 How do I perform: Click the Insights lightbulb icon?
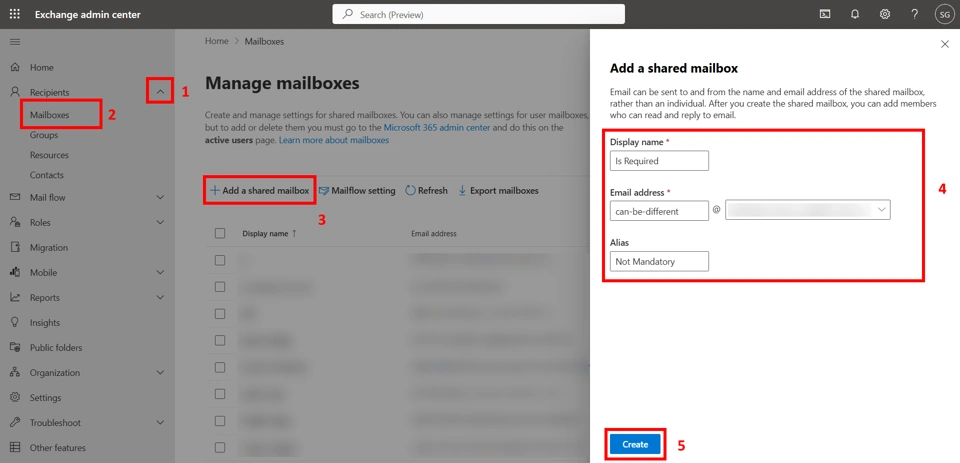coord(16,322)
